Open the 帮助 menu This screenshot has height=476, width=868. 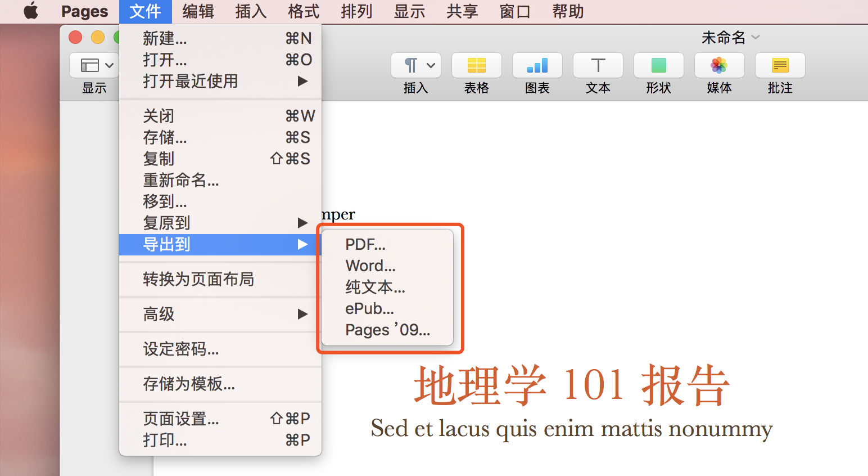(x=568, y=11)
